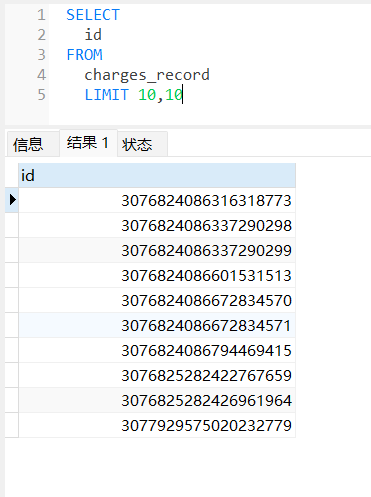Click the FROM keyword on line 3

84,55
